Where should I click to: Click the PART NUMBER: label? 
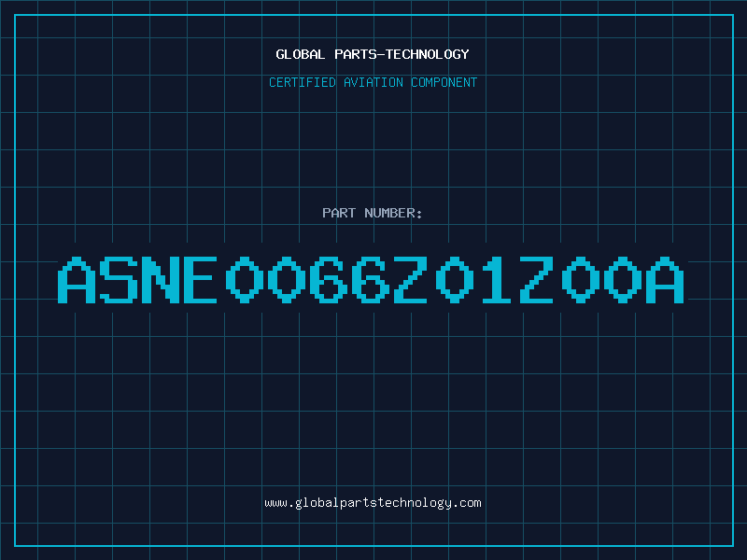pyautogui.click(x=373, y=213)
